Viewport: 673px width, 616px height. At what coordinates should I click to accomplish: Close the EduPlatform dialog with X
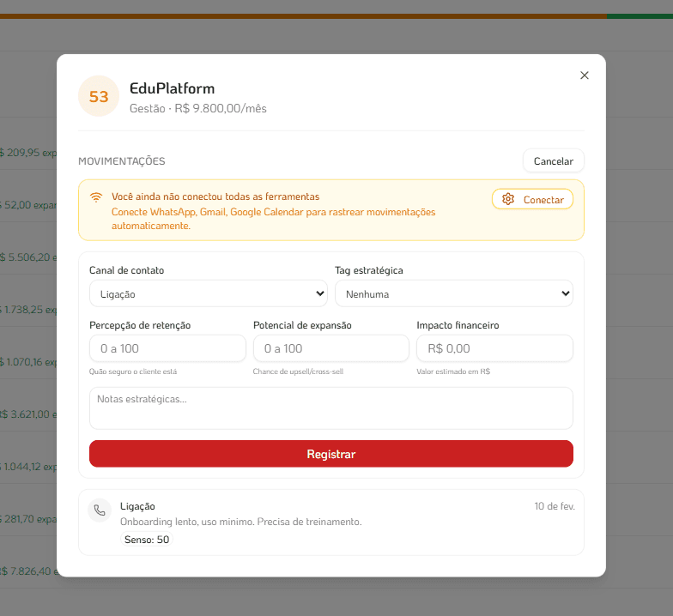click(x=584, y=75)
